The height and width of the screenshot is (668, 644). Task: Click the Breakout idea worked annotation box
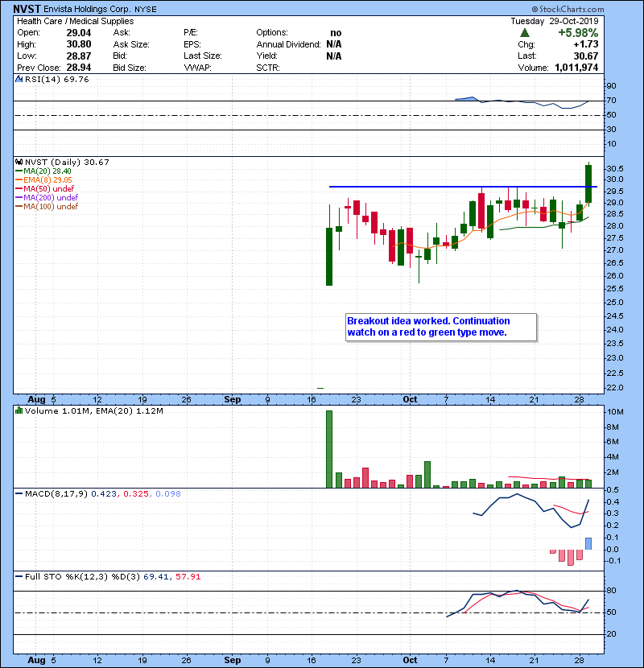click(x=441, y=328)
